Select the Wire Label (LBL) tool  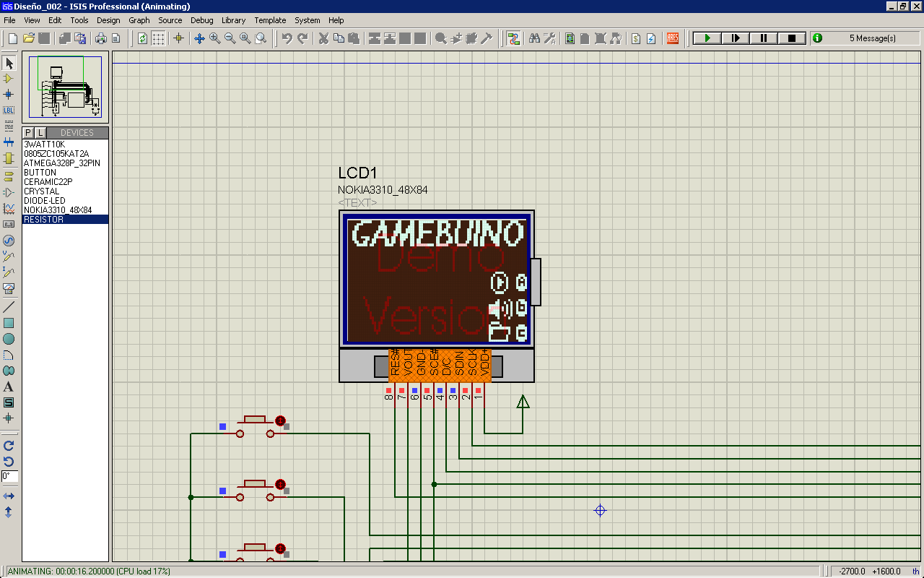tap(9, 110)
